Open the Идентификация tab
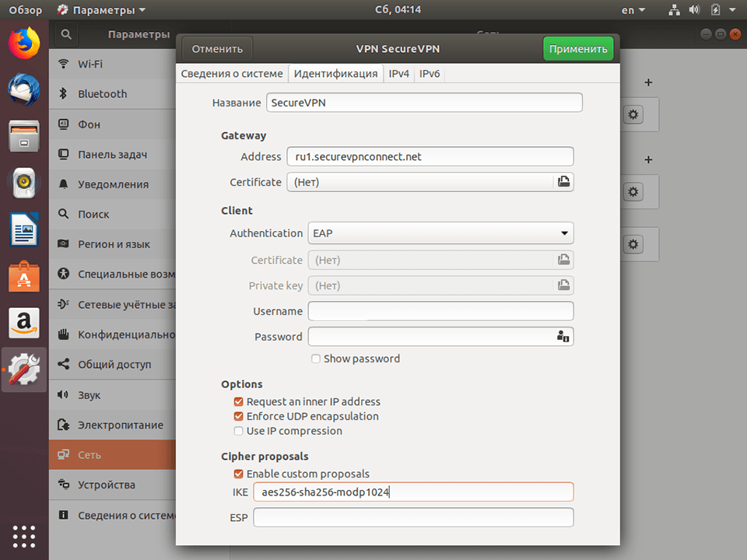This screenshot has width=747, height=560. [x=337, y=73]
